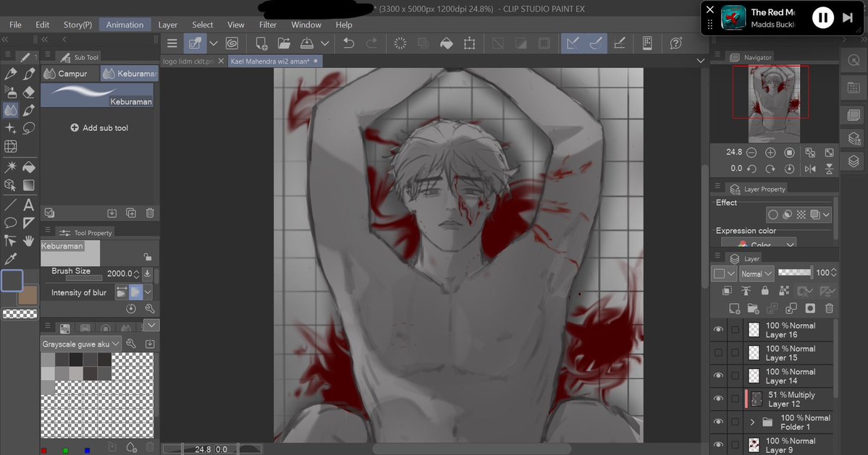The width and height of the screenshot is (868, 455).
Task: Create new raster layer icon
Action: click(x=734, y=308)
